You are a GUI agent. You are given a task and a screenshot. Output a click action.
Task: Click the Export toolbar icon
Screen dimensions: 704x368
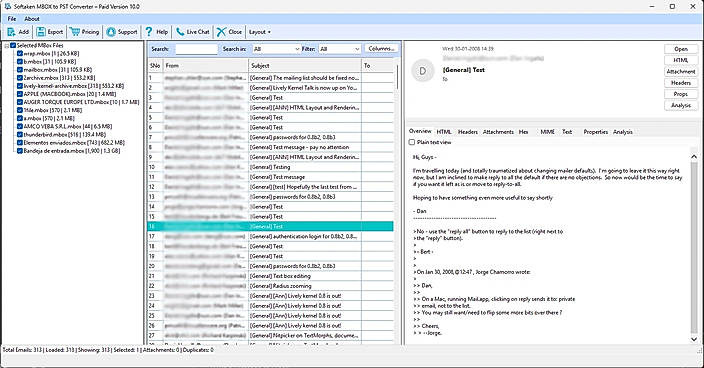click(41, 32)
